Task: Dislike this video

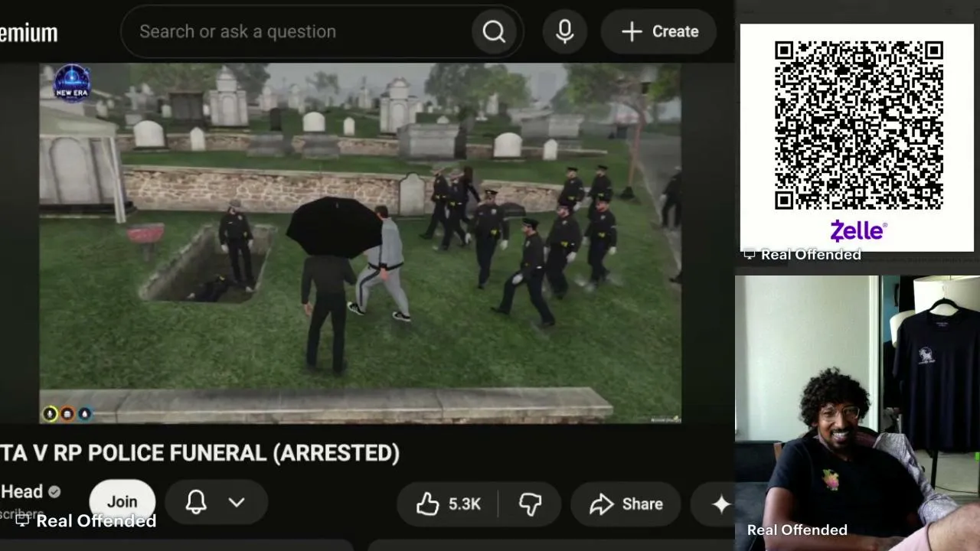Action: [530, 504]
